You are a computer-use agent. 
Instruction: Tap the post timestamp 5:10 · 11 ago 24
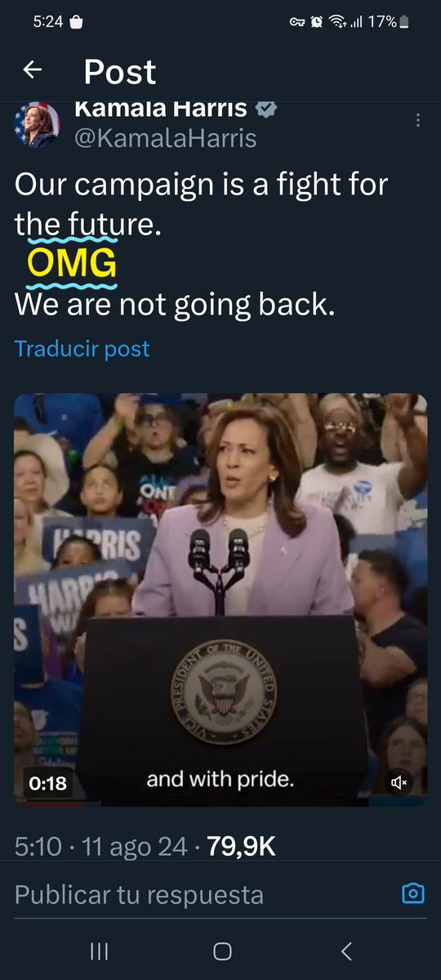click(101, 847)
